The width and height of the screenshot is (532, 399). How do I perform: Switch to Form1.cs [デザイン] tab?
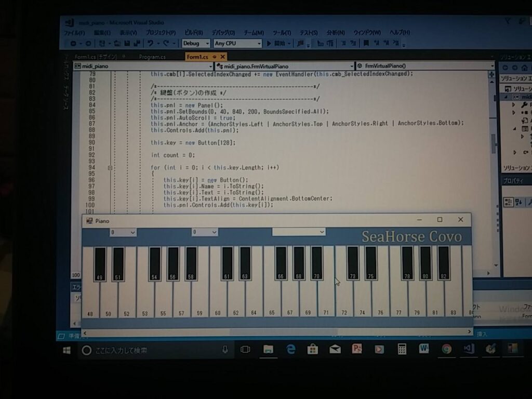point(96,57)
